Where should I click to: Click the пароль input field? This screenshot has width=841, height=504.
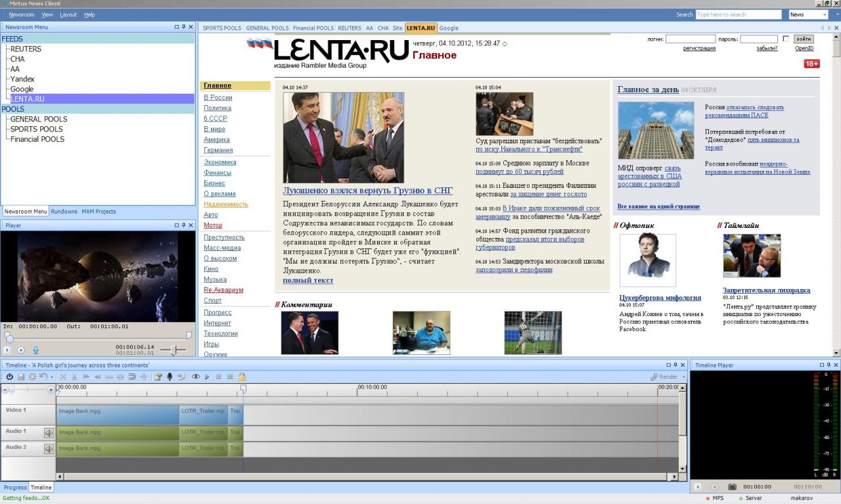[759, 39]
